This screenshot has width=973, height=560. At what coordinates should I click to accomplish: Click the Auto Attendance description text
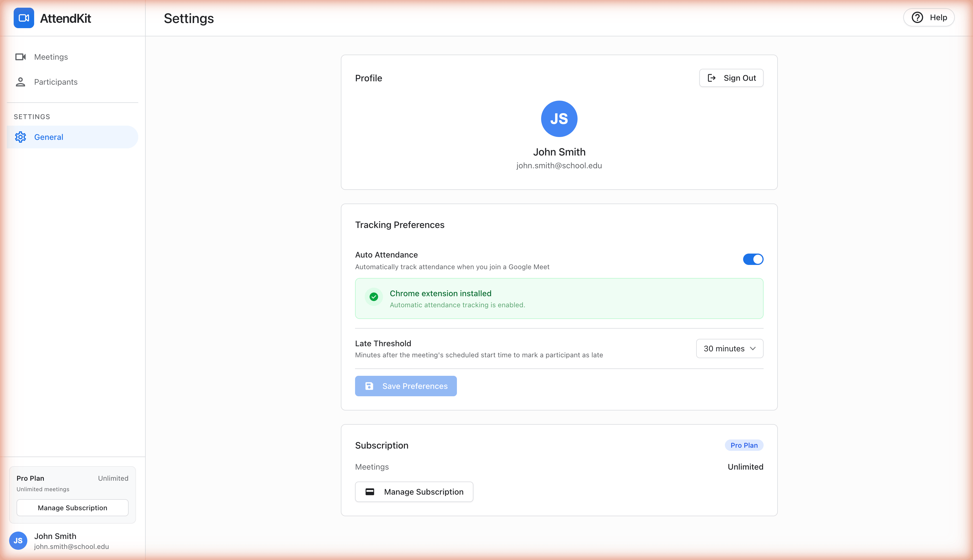click(x=452, y=267)
